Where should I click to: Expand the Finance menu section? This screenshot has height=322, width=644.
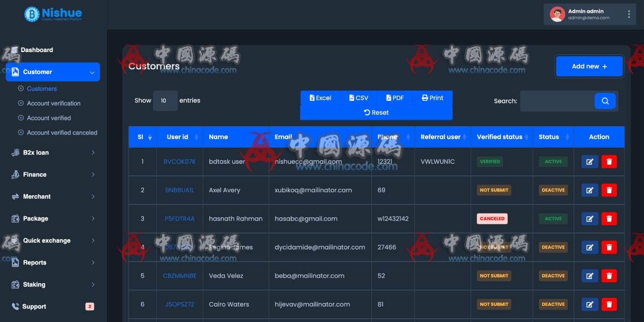point(53,174)
